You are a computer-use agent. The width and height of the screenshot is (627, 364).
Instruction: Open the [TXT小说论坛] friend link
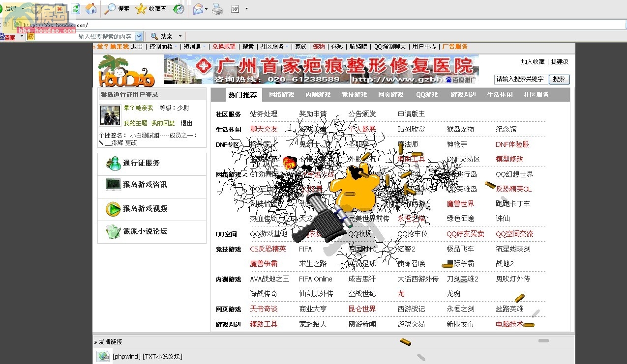point(162,357)
